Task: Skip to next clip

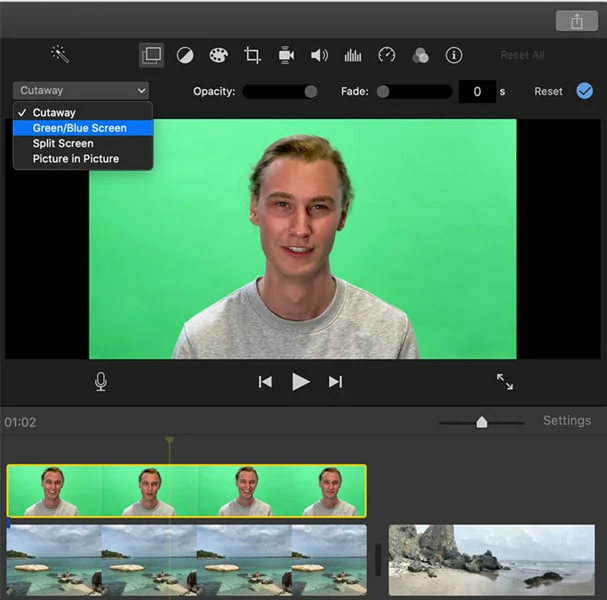Action: (x=335, y=382)
